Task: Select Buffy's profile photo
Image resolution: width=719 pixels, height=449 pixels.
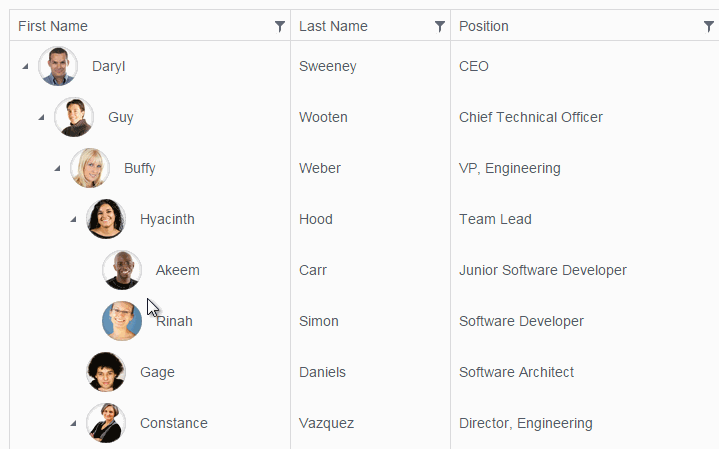Action: point(90,168)
